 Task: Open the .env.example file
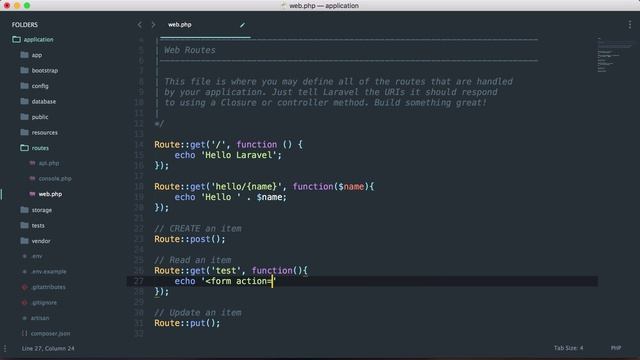click(x=49, y=272)
